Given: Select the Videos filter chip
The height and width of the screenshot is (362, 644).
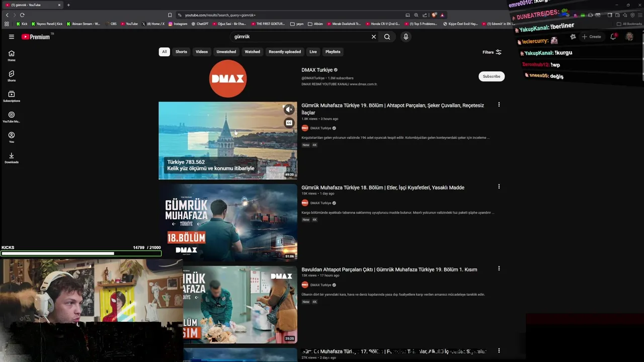Looking at the screenshot, I should point(202,52).
